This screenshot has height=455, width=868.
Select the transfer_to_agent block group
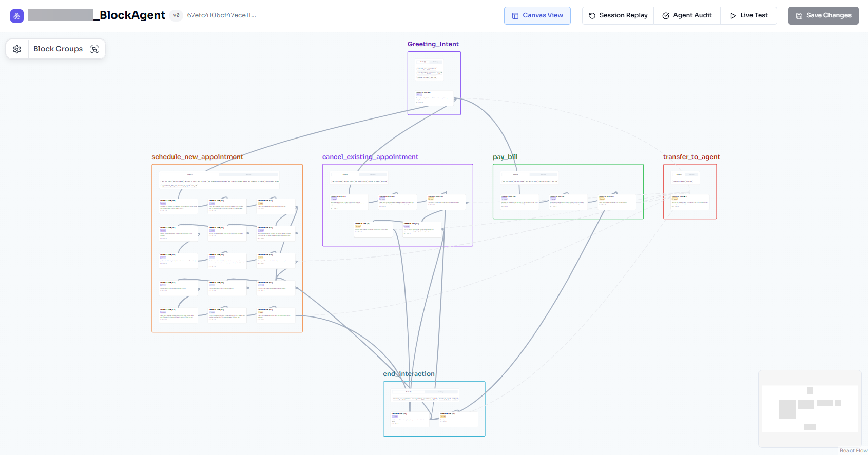691,157
